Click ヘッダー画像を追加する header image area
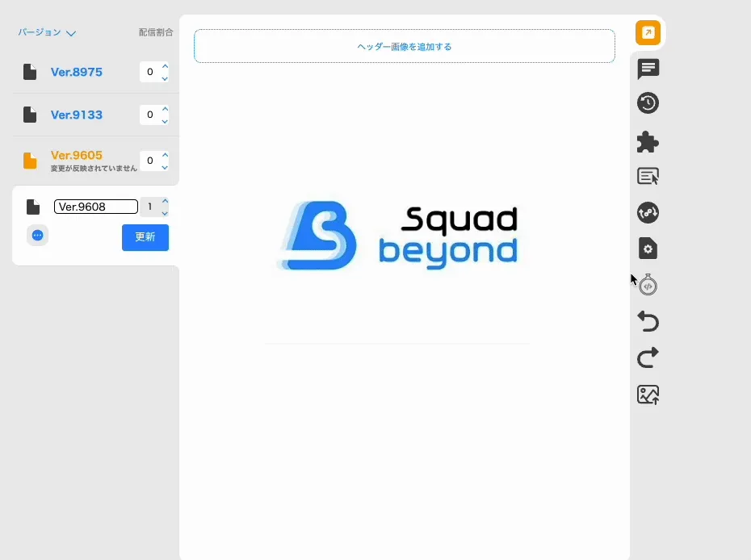 coord(405,46)
